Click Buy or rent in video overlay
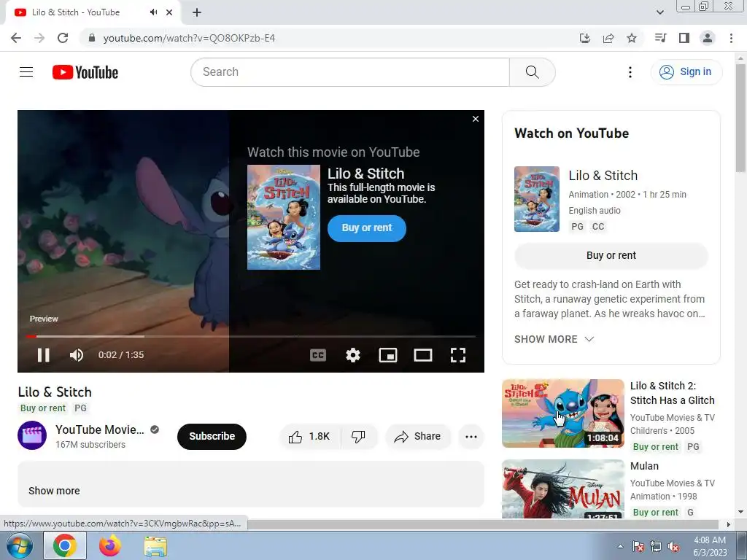The height and width of the screenshot is (560, 747). click(x=367, y=228)
